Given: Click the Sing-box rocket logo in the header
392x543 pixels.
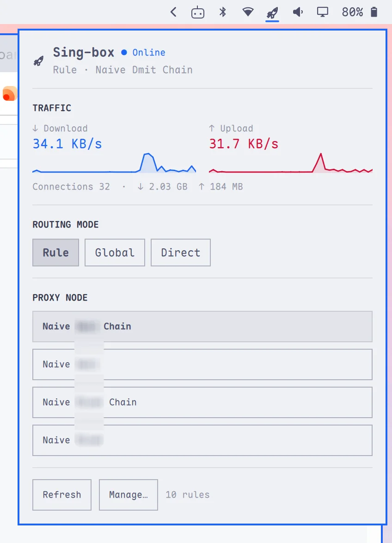Looking at the screenshot, I should coord(38,61).
